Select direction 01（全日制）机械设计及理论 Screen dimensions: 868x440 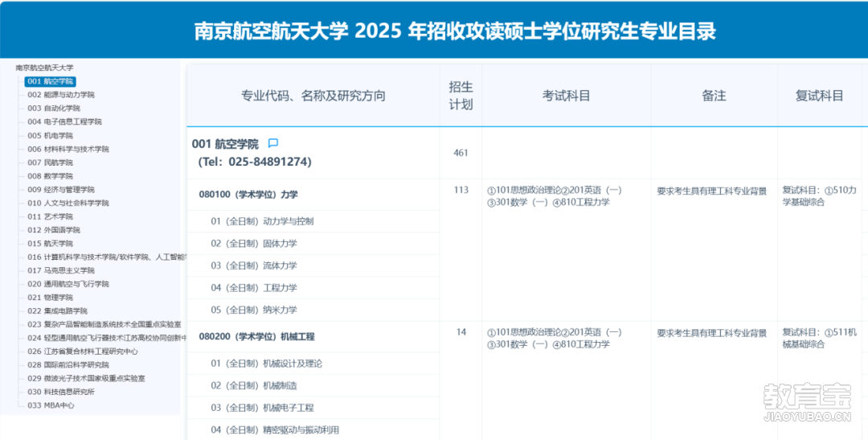coord(266,364)
